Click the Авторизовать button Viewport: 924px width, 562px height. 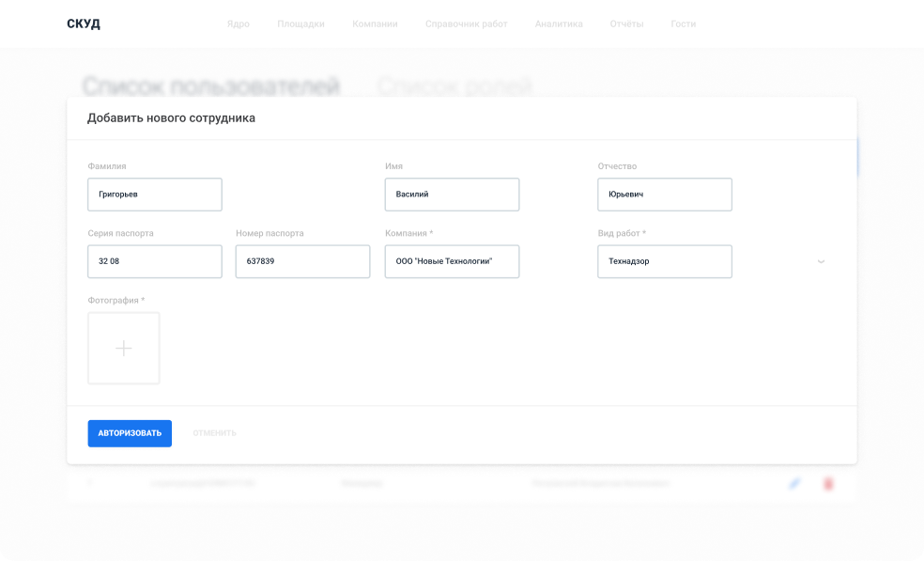[x=130, y=433]
